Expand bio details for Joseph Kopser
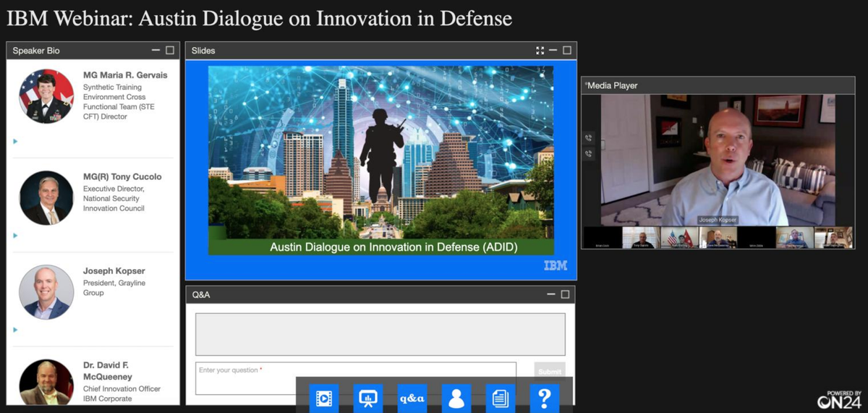The height and width of the screenshot is (413, 868). (15, 330)
